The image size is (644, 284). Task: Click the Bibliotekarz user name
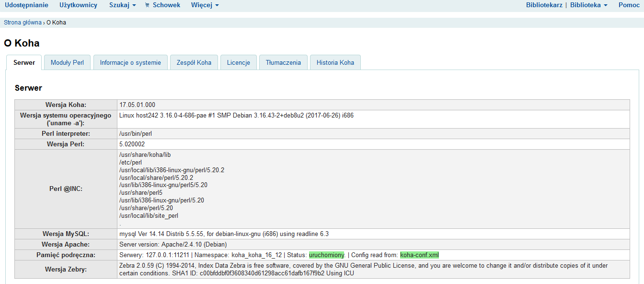[544, 5]
